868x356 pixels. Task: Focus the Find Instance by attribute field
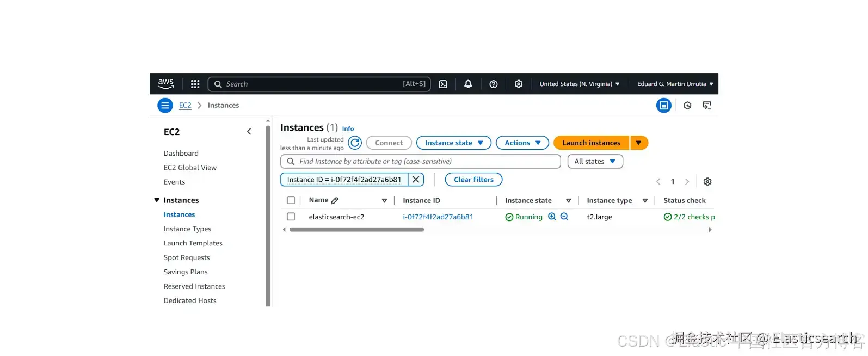tap(421, 162)
